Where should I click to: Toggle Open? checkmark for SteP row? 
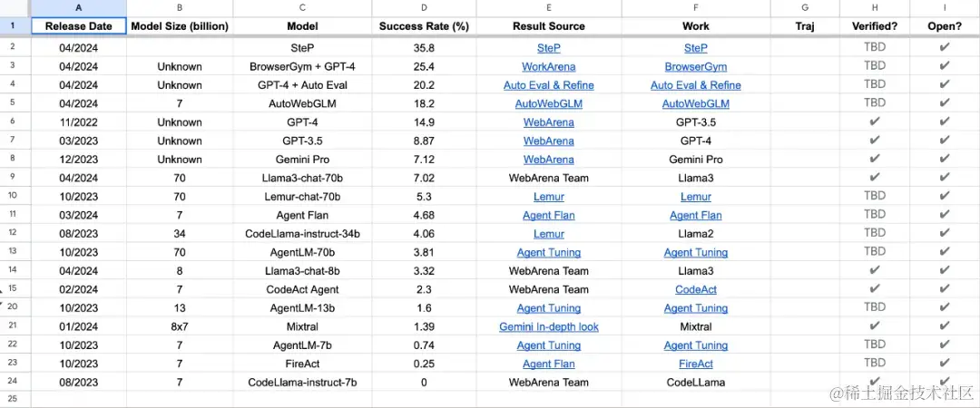945,47
